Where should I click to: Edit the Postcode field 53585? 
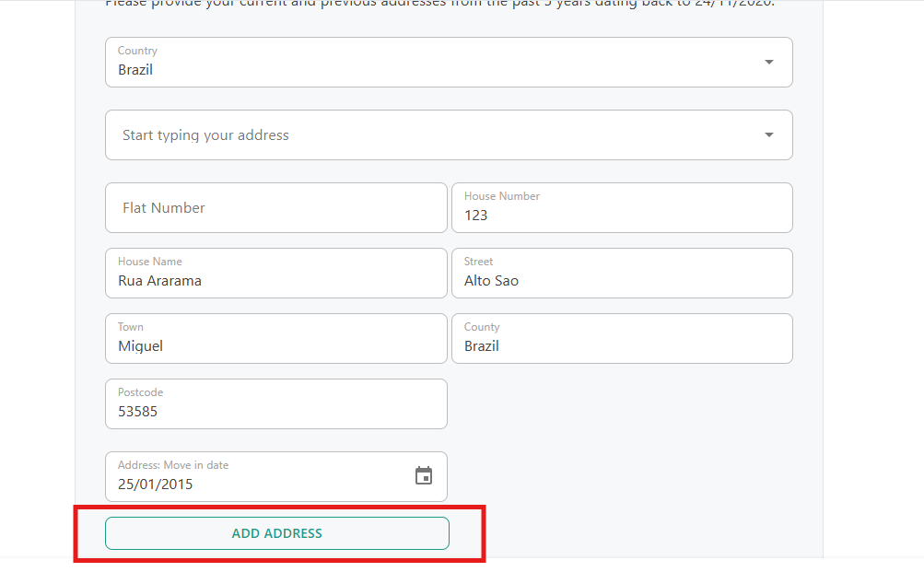pyautogui.click(x=275, y=412)
